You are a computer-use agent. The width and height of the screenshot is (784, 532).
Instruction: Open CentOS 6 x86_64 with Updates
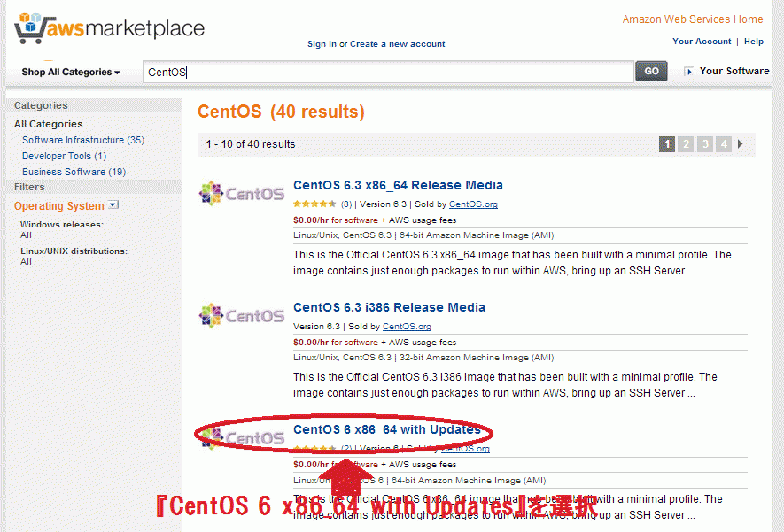pos(387,429)
